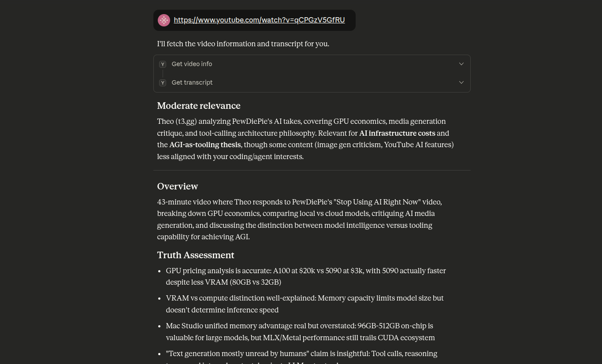Click the bold AI infrastructure costs text
Screen dimensions: 602x364
point(397,133)
